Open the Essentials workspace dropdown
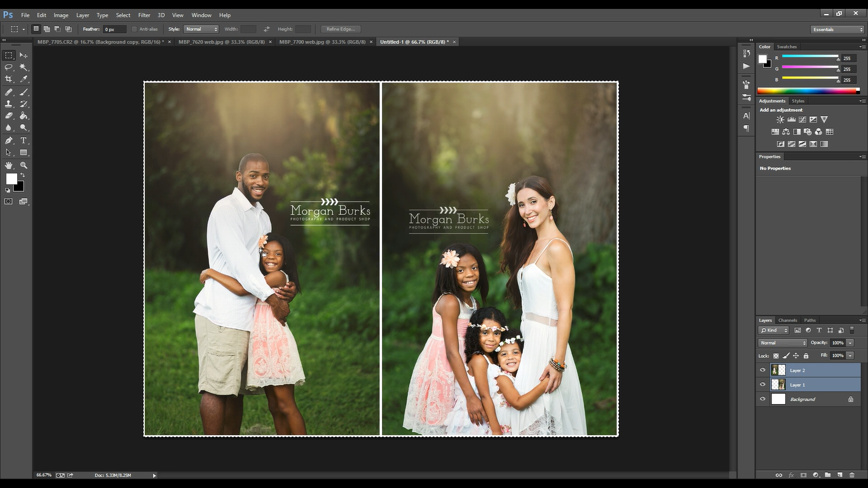 click(837, 29)
